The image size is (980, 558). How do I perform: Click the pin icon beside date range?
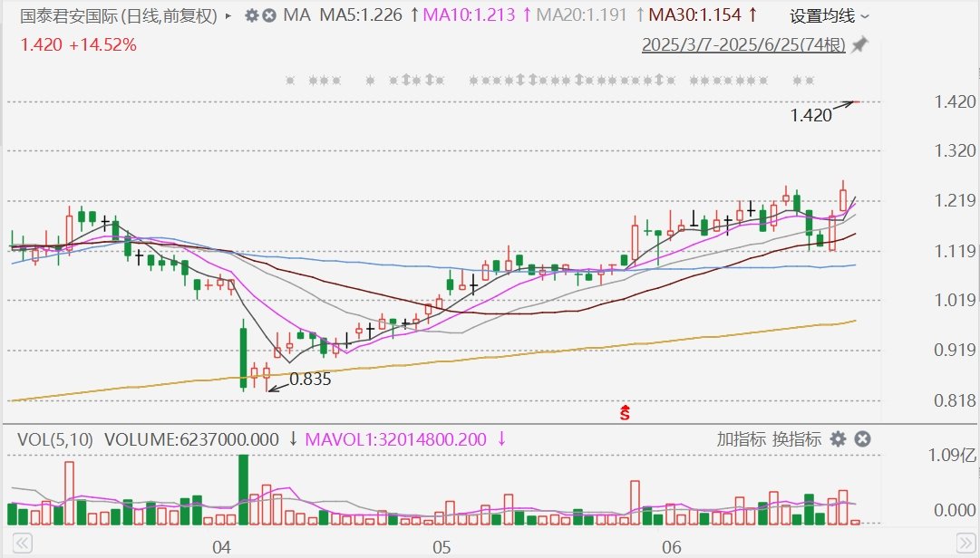(x=859, y=44)
